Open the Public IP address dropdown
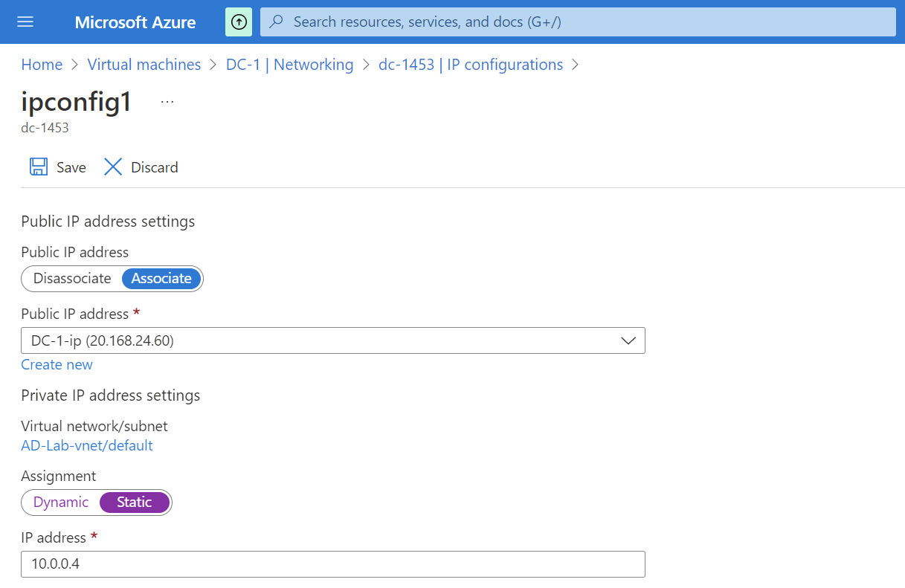 coord(629,340)
